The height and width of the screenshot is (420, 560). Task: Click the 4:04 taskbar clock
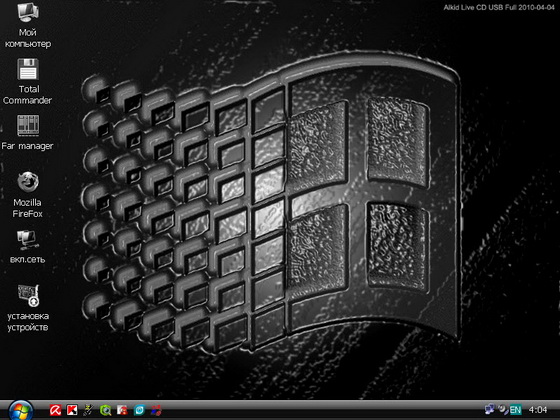click(538, 410)
